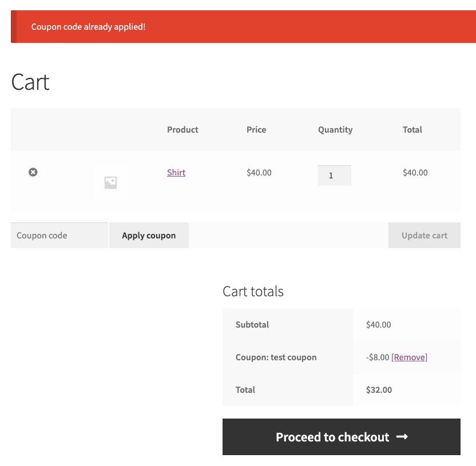Click the Price column header
Viewport: 476px width, 466px height.
coord(256,130)
